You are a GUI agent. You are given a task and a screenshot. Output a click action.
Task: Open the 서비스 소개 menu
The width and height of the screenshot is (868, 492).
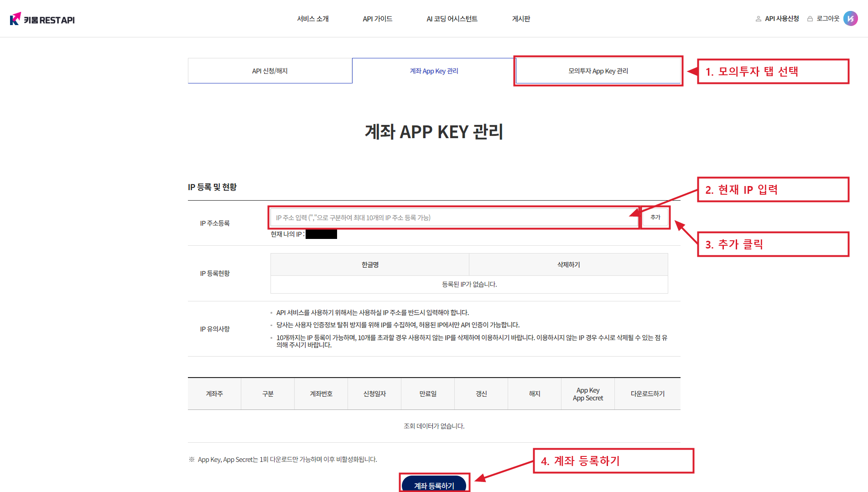click(312, 19)
